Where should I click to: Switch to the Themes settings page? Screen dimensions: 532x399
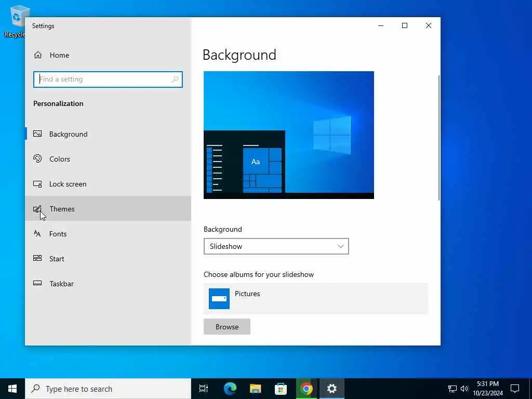click(108, 209)
